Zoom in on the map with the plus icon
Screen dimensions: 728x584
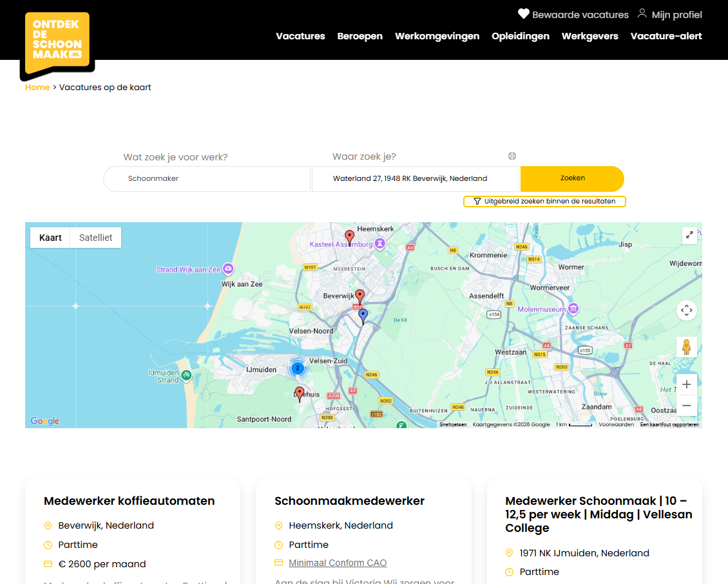[687, 384]
